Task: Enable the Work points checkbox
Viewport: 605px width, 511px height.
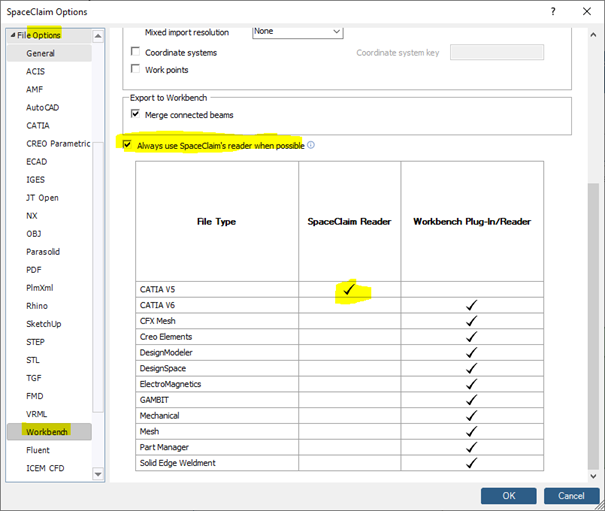Action: 136,69
